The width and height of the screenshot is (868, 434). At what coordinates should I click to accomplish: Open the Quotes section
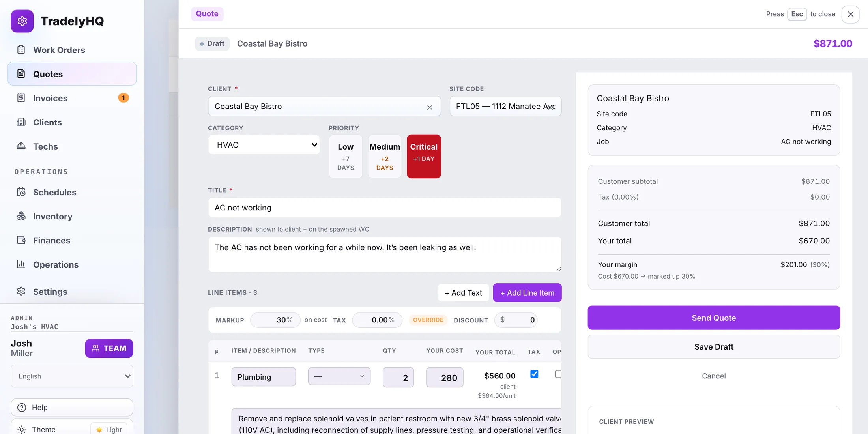coord(72,74)
